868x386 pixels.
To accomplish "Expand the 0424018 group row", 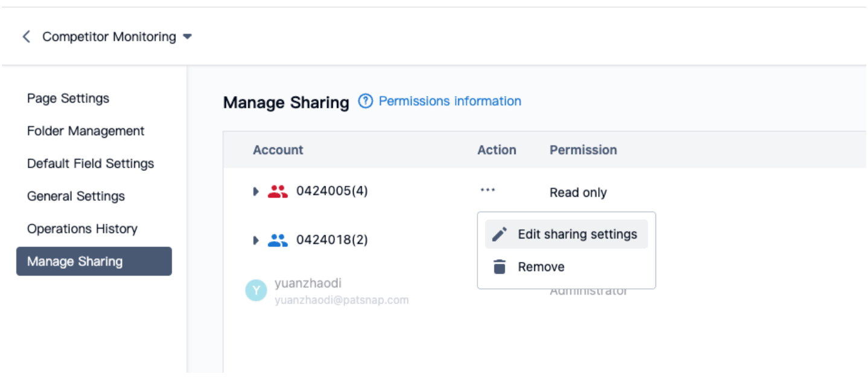I will pos(256,240).
